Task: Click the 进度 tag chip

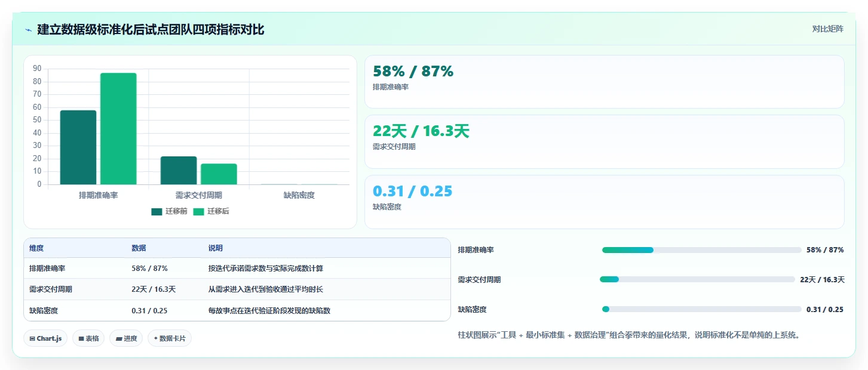Action: click(x=126, y=338)
